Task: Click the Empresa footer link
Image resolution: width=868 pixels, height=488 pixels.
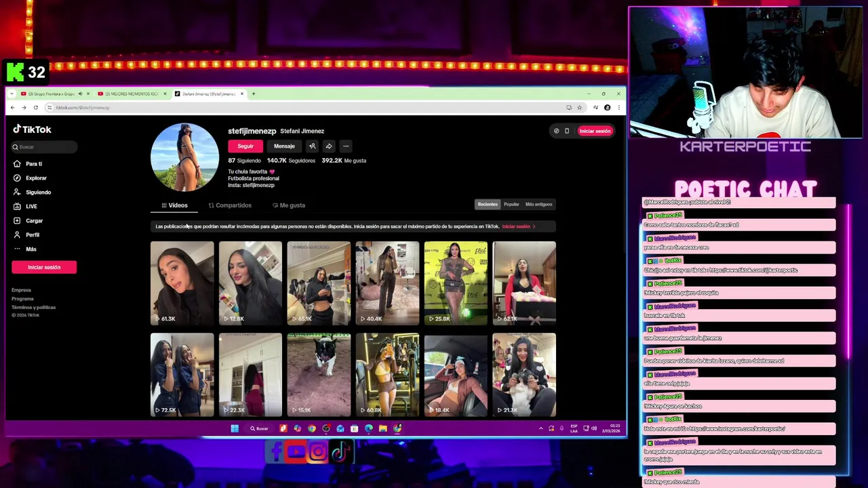Action: pyautogui.click(x=21, y=290)
